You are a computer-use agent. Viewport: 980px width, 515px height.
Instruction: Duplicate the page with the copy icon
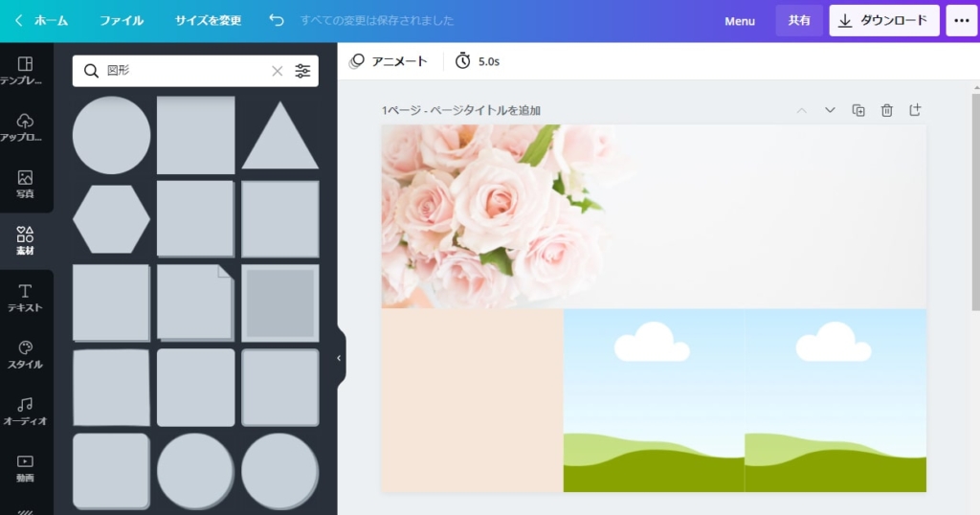click(858, 110)
